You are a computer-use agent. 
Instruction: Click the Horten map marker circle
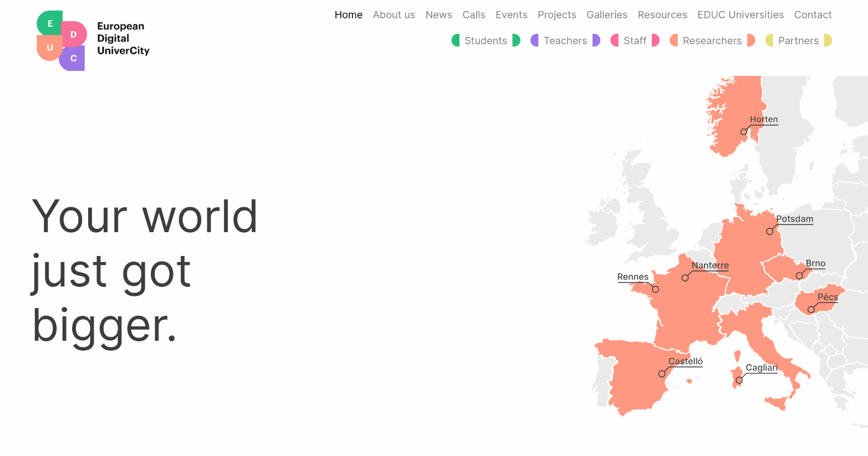click(744, 132)
